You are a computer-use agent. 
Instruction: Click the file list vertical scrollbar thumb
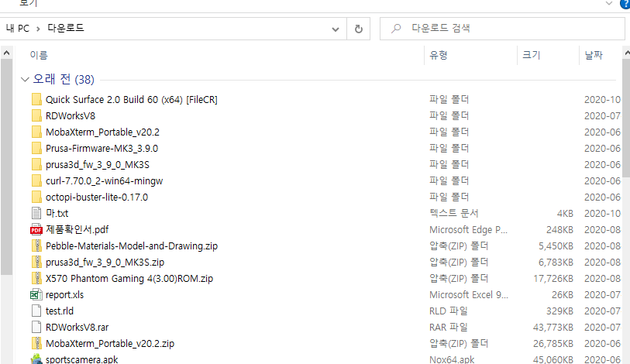pos(626,117)
